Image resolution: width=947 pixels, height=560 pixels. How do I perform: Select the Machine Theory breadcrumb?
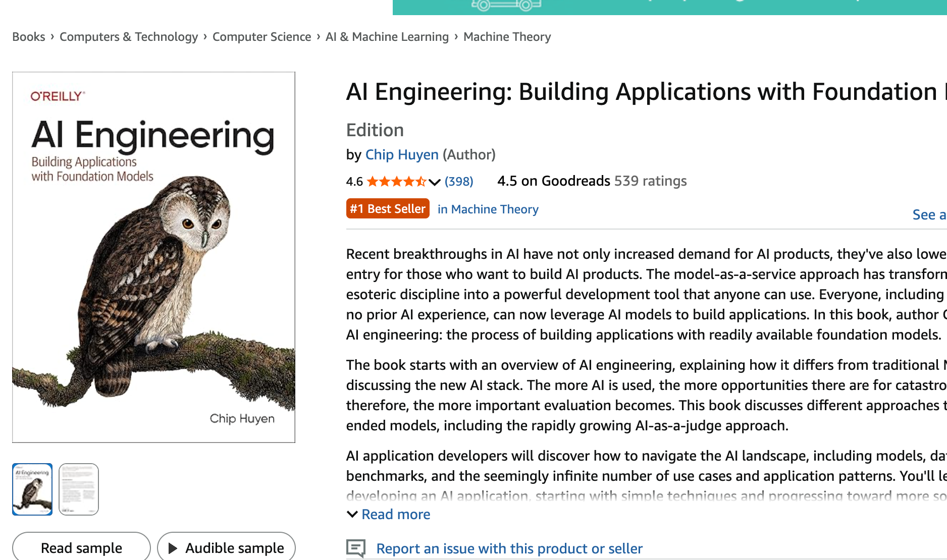(x=507, y=37)
